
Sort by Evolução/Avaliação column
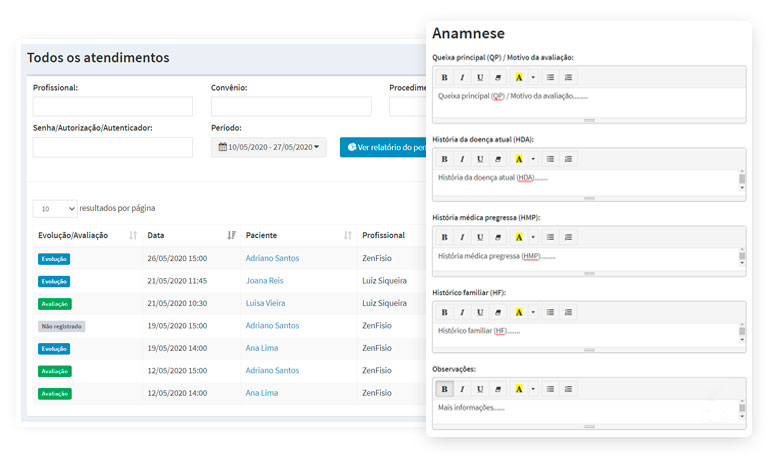[x=133, y=235]
